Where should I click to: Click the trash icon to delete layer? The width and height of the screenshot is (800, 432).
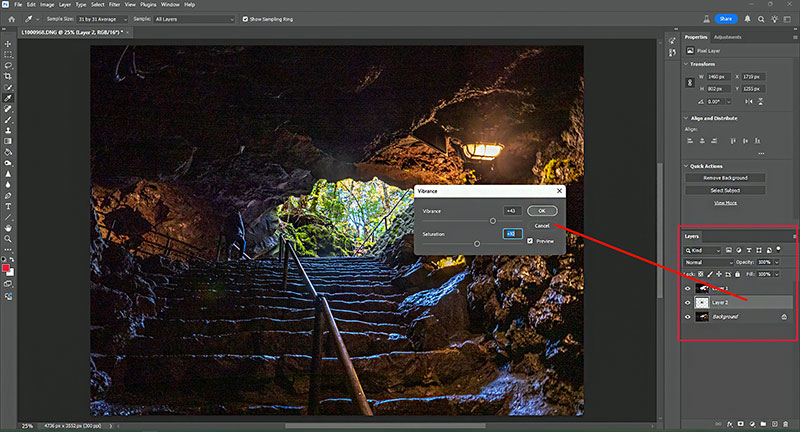click(787, 424)
